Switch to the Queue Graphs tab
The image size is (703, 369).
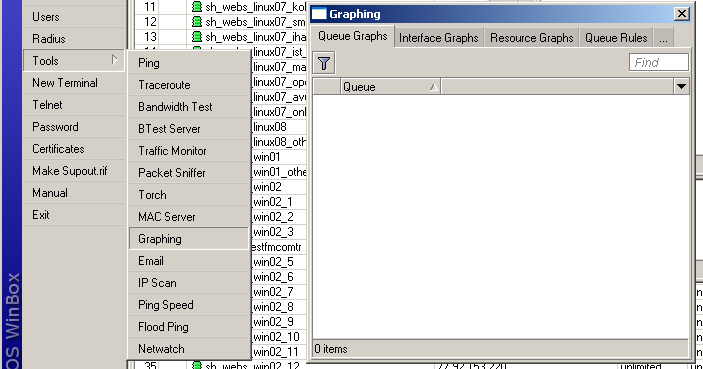coord(353,36)
